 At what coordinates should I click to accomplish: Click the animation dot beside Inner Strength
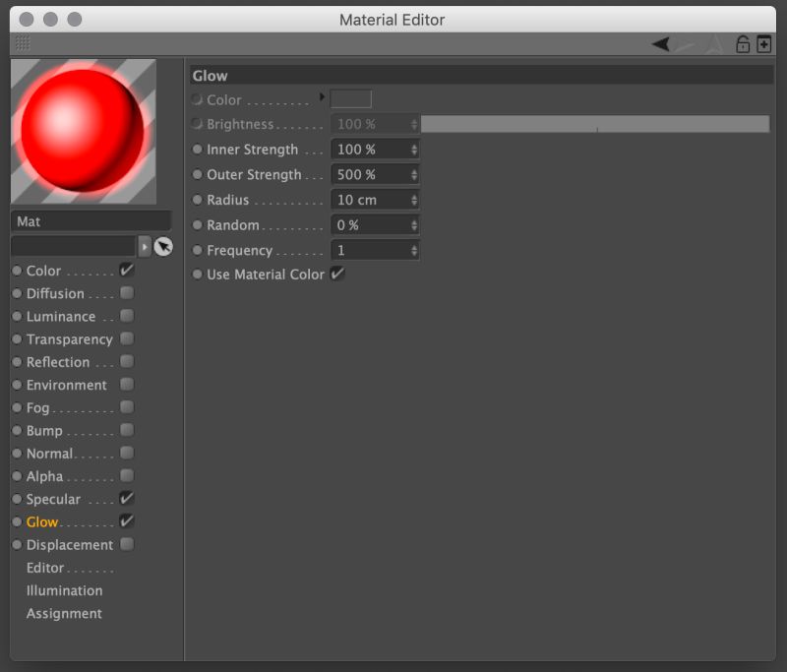point(198,149)
